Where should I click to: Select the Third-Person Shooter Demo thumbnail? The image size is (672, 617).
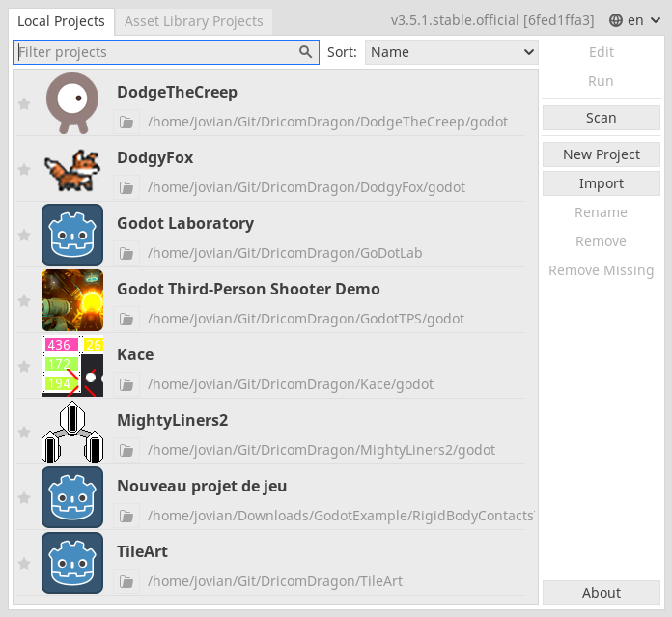(72, 300)
